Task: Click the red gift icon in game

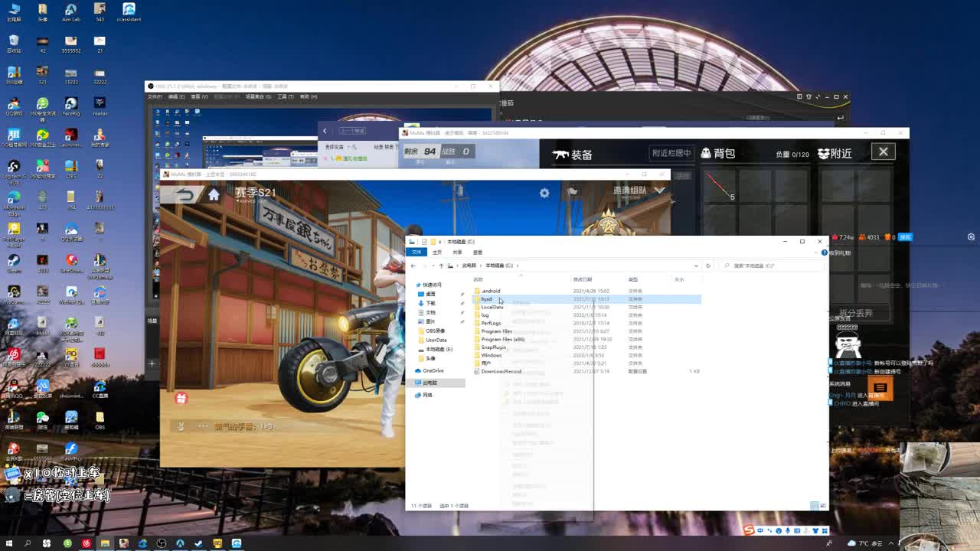Action: pos(181,398)
